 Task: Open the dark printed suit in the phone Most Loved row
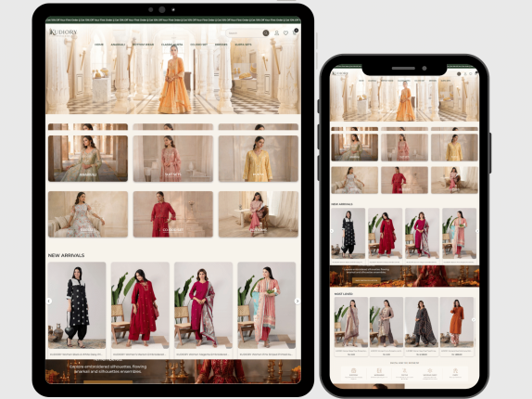click(422, 326)
